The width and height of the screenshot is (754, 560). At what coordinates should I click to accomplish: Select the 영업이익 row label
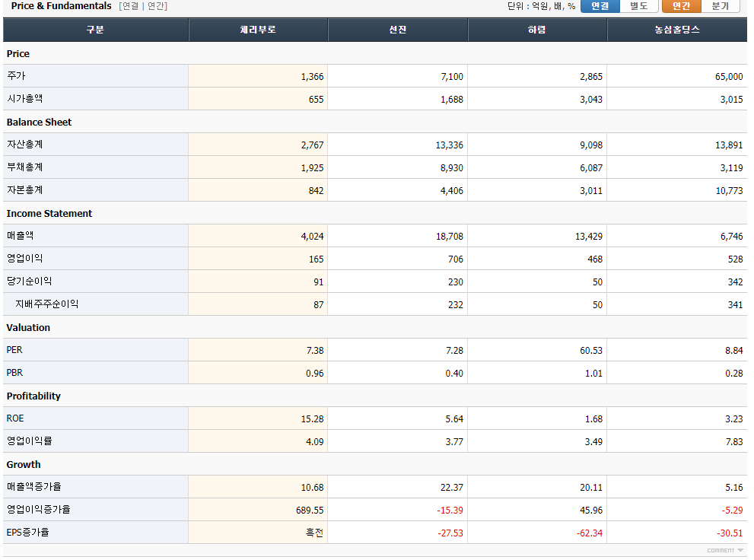click(x=25, y=259)
